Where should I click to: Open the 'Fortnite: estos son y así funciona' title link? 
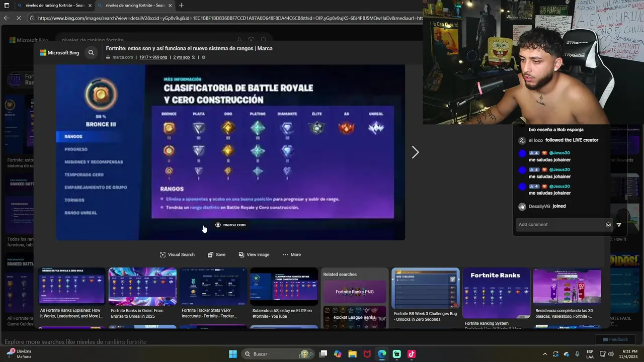[189, 49]
